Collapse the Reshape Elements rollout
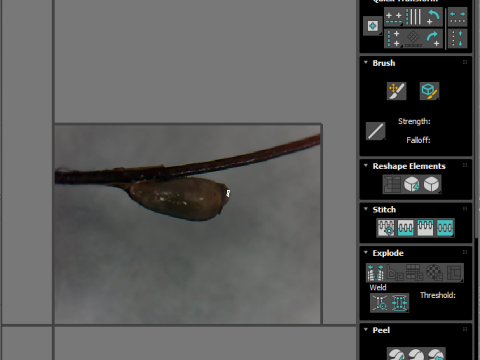480x360 pixels. click(x=366, y=166)
